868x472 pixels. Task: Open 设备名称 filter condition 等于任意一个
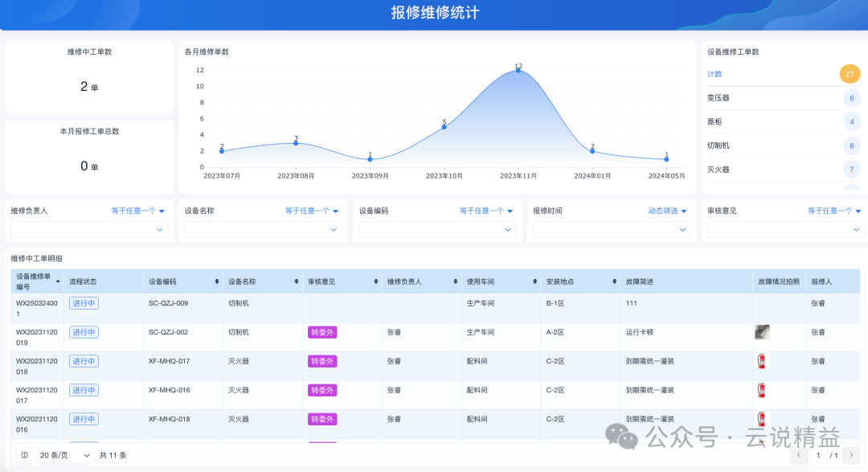click(x=312, y=211)
